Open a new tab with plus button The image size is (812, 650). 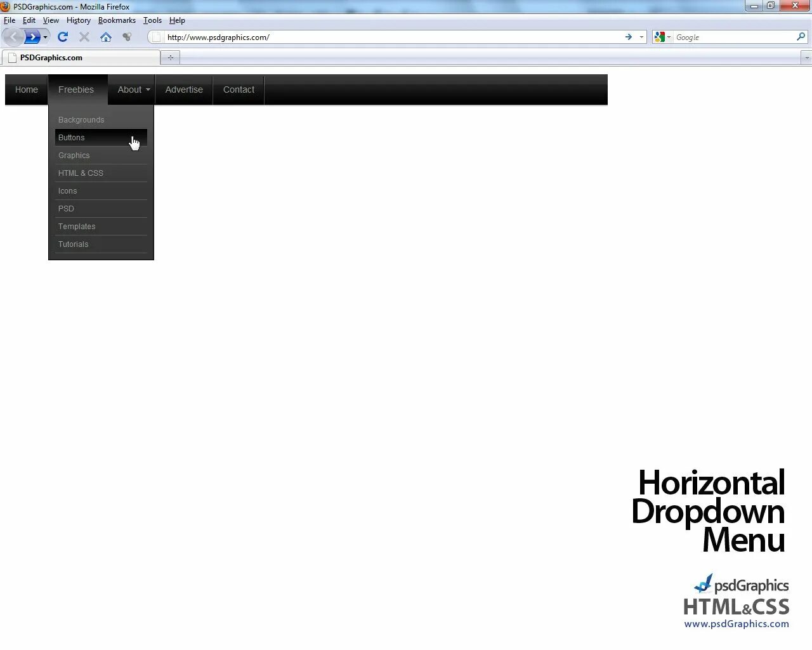170,58
